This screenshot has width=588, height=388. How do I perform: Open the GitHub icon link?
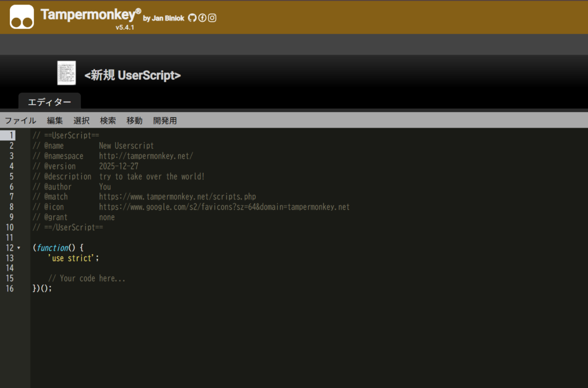point(192,18)
